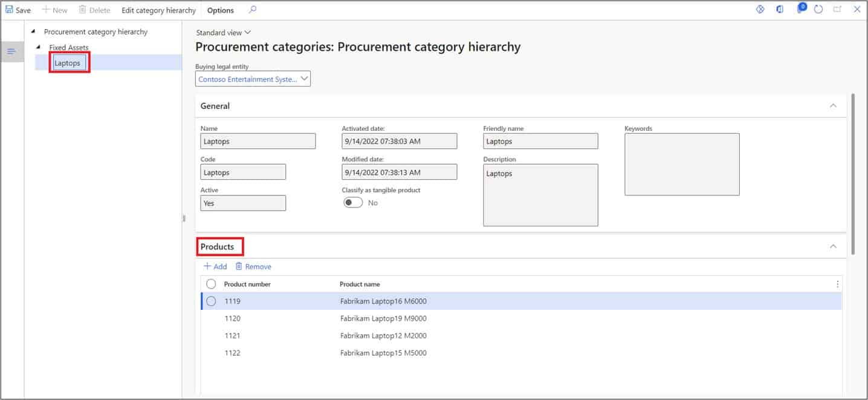Click the Delete icon on the action bar
Image resolution: width=868 pixels, height=400 pixels.
click(x=82, y=10)
